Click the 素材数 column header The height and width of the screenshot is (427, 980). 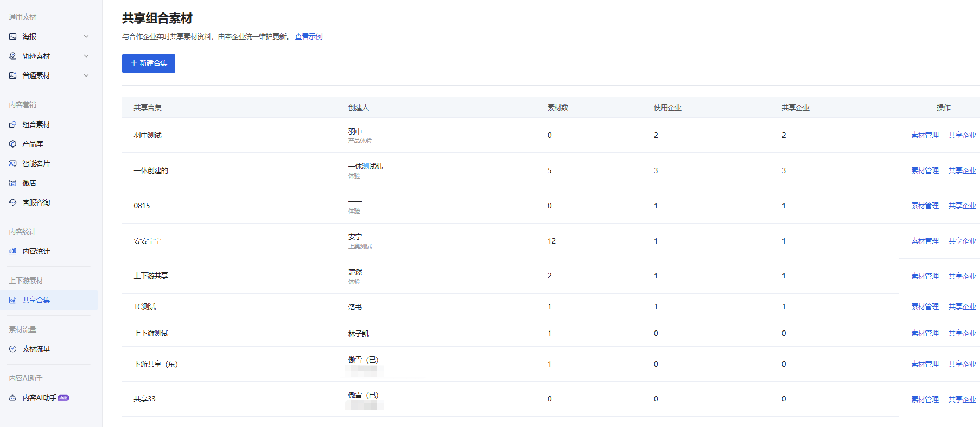click(x=558, y=107)
